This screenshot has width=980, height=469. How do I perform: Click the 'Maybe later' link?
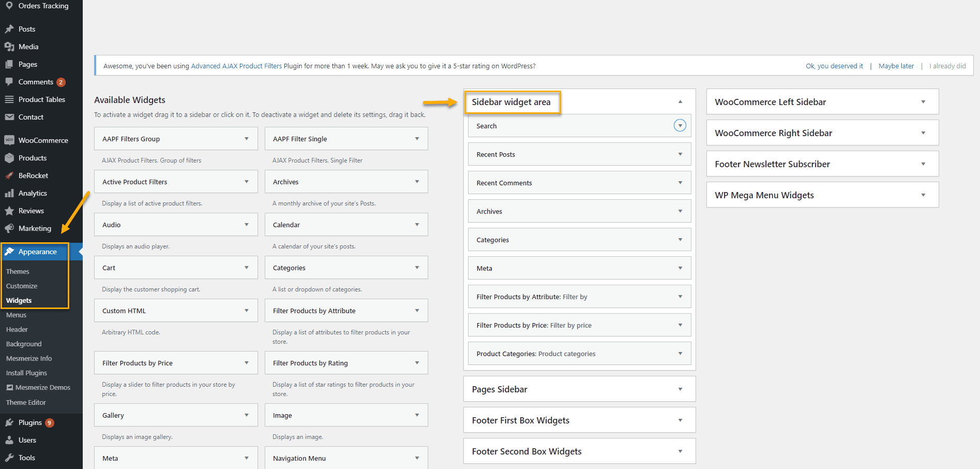[x=896, y=66]
